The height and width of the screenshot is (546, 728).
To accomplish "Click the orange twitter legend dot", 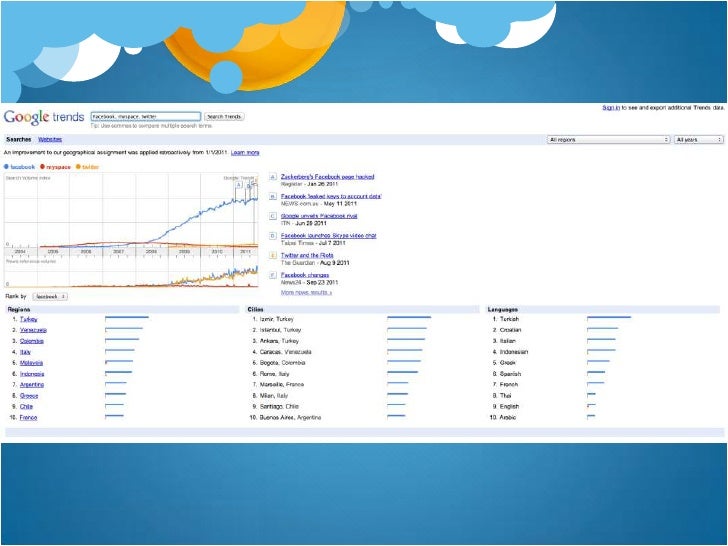I will click(78, 167).
